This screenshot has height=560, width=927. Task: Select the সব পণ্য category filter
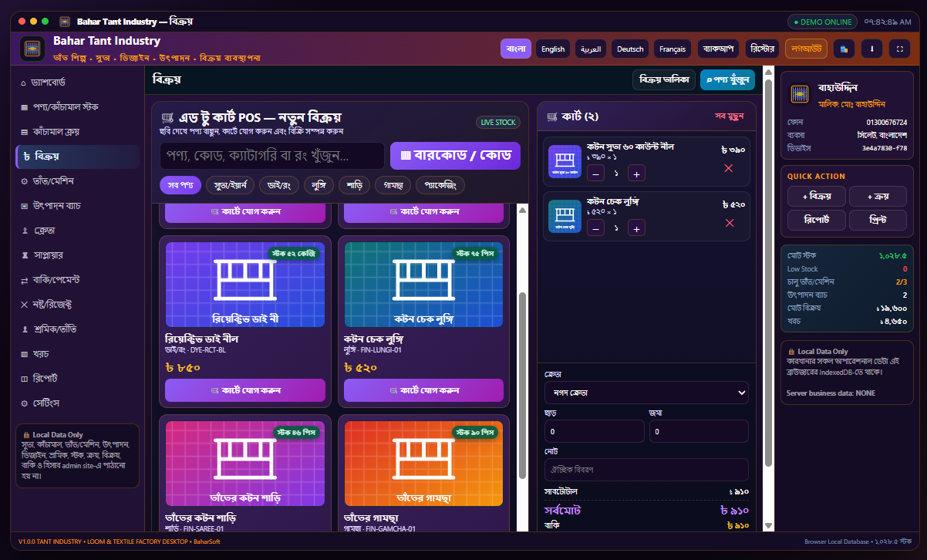(x=180, y=185)
